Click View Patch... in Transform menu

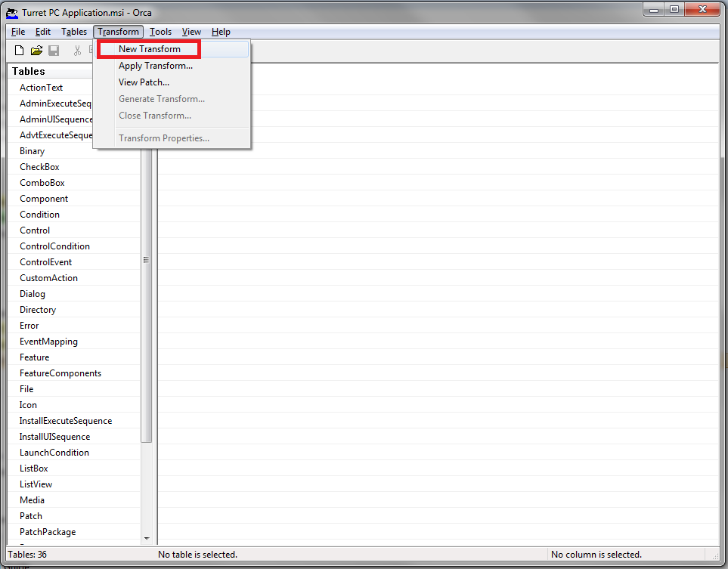tap(144, 82)
